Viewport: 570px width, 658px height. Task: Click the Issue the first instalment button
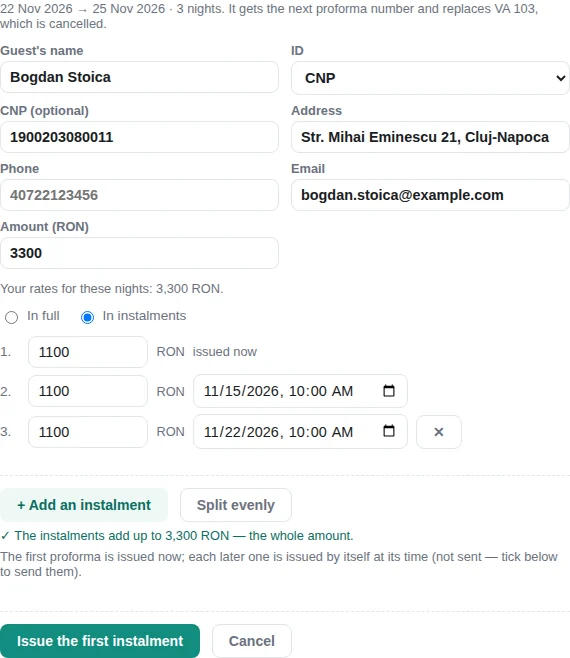coord(100,641)
